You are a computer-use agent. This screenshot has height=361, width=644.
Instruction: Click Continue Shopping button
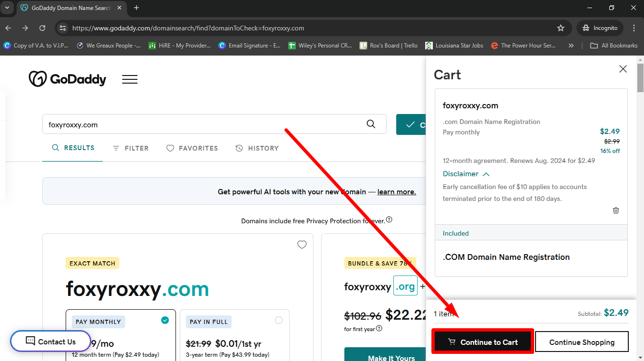point(582,342)
